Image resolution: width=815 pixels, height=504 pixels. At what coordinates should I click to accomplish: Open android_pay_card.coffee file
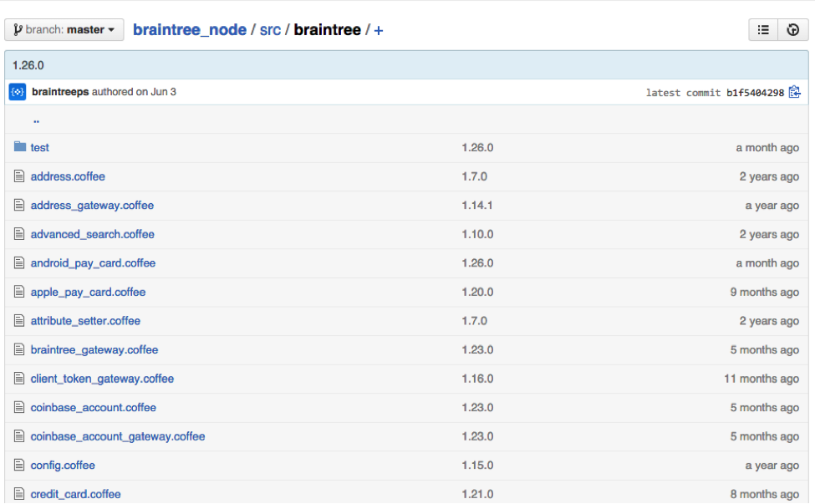[93, 263]
